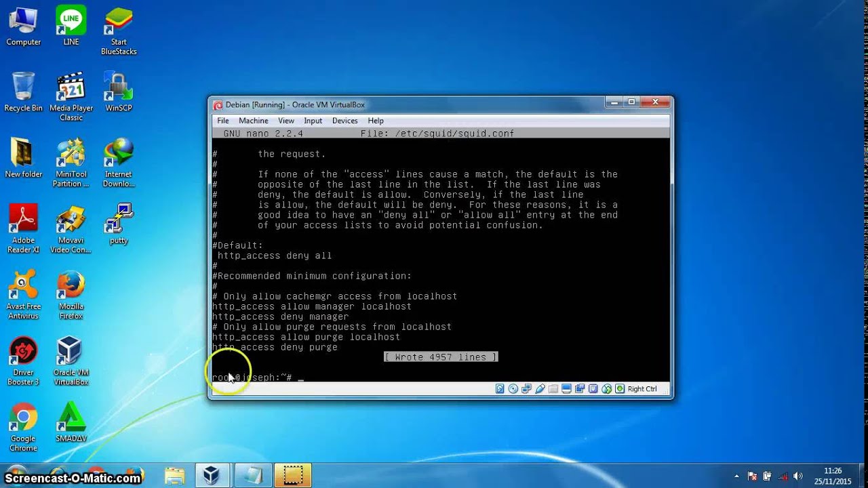Screen dimensions: 868x488
Task: Click the power plug tray icon
Action: tap(767, 476)
